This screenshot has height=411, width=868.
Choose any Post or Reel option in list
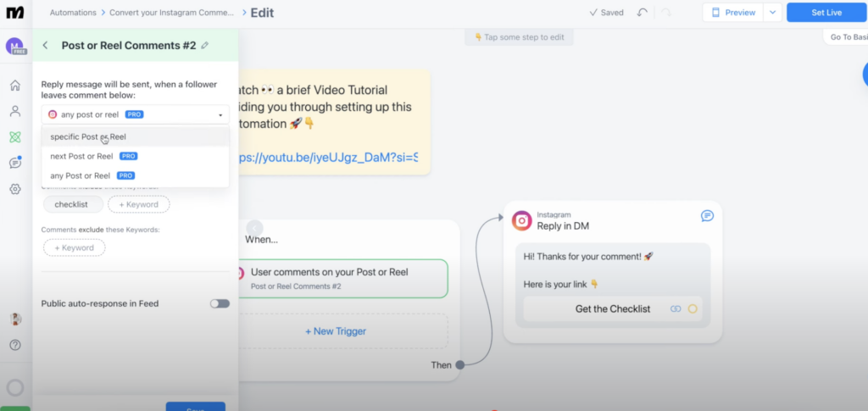coord(135,175)
